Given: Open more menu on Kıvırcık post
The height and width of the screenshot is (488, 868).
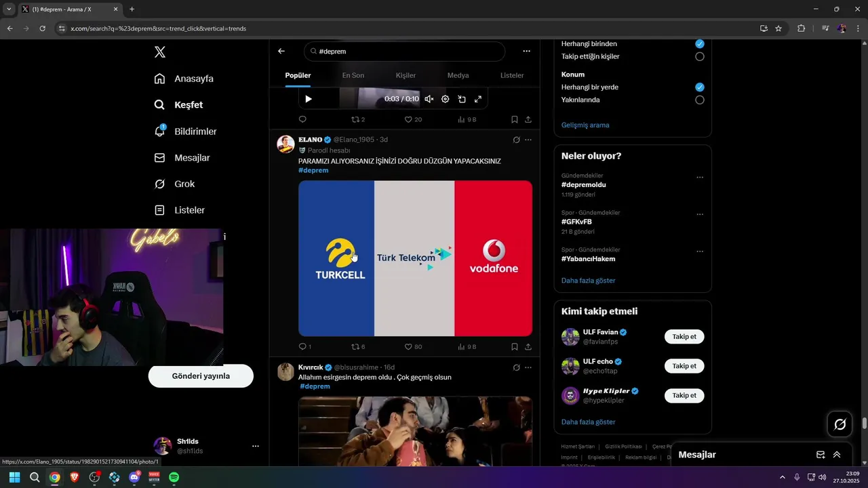Looking at the screenshot, I should click(x=528, y=367).
